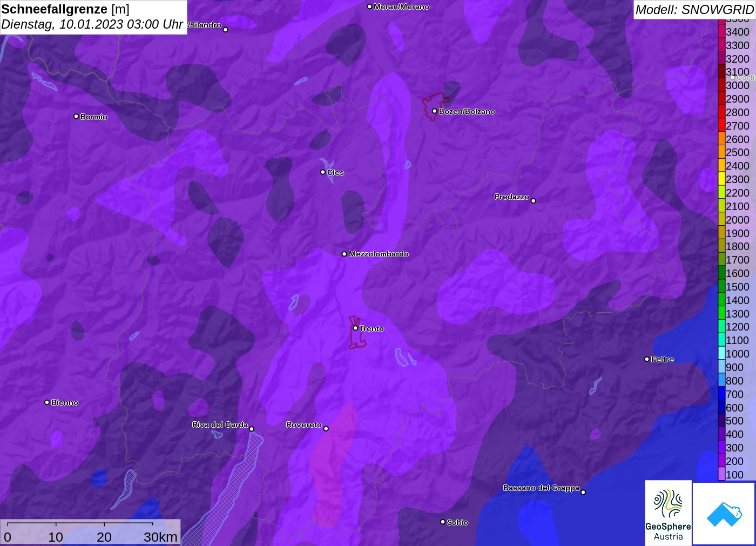The width and height of the screenshot is (756, 546).
Task: Select the 500 dark indigo swatch in legend
Action: pos(721,420)
